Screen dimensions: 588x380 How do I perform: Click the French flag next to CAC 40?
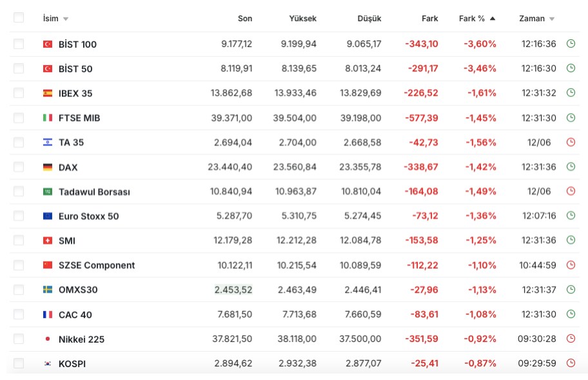(48, 314)
